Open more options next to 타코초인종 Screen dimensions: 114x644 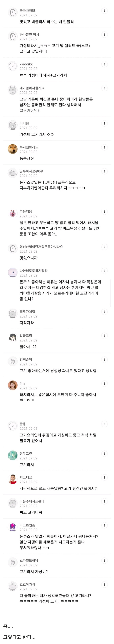pyautogui.click(x=104, y=525)
